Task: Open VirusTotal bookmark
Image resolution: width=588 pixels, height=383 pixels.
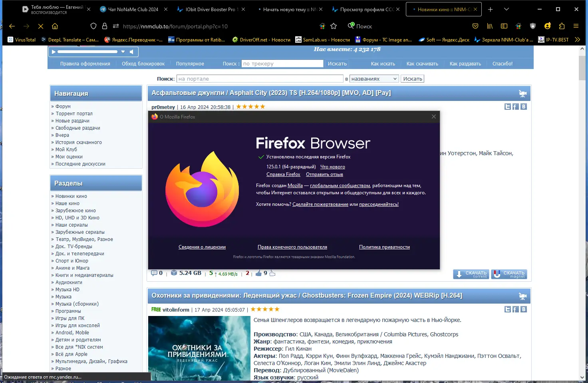Action: point(22,39)
